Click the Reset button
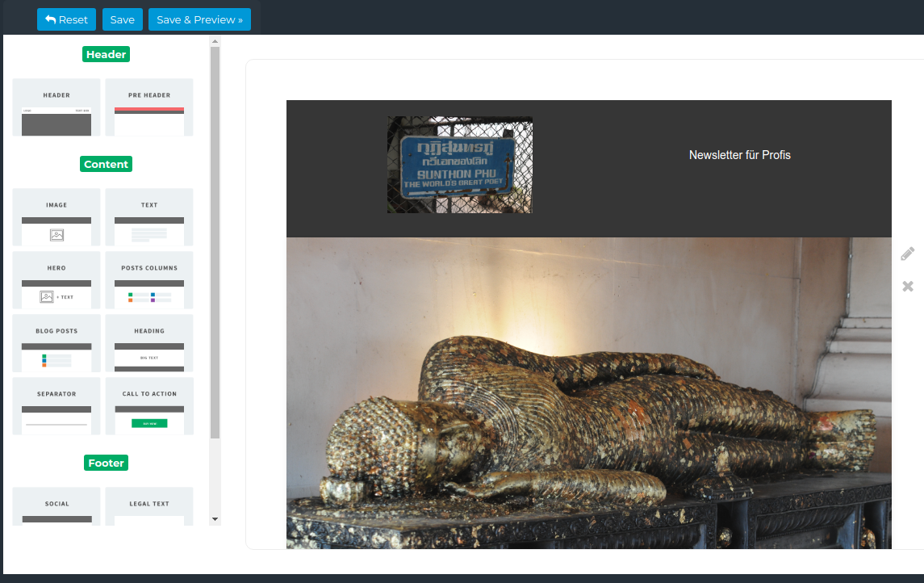The height and width of the screenshot is (583, 924). (x=66, y=19)
